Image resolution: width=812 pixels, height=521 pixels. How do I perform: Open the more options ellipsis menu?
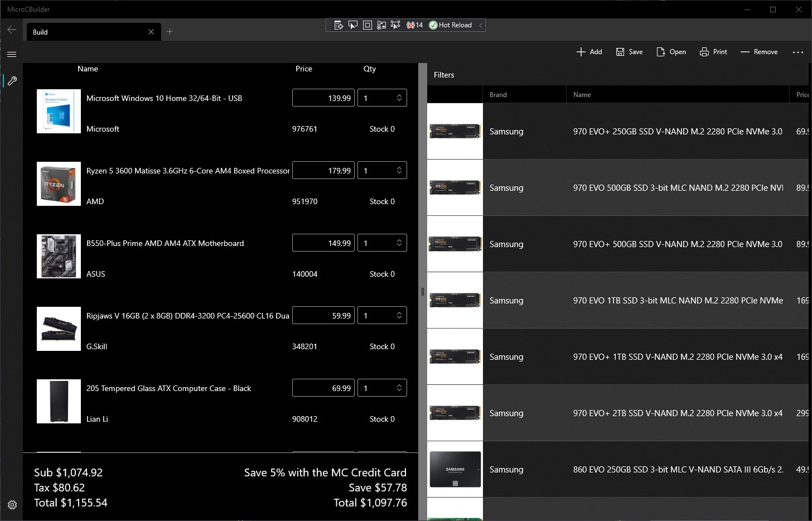[x=798, y=52]
